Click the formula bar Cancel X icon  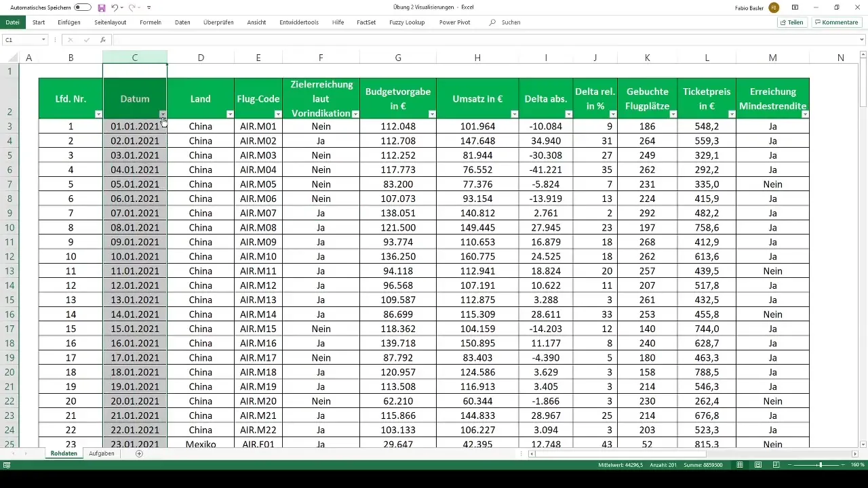click(x=70, y=40)
